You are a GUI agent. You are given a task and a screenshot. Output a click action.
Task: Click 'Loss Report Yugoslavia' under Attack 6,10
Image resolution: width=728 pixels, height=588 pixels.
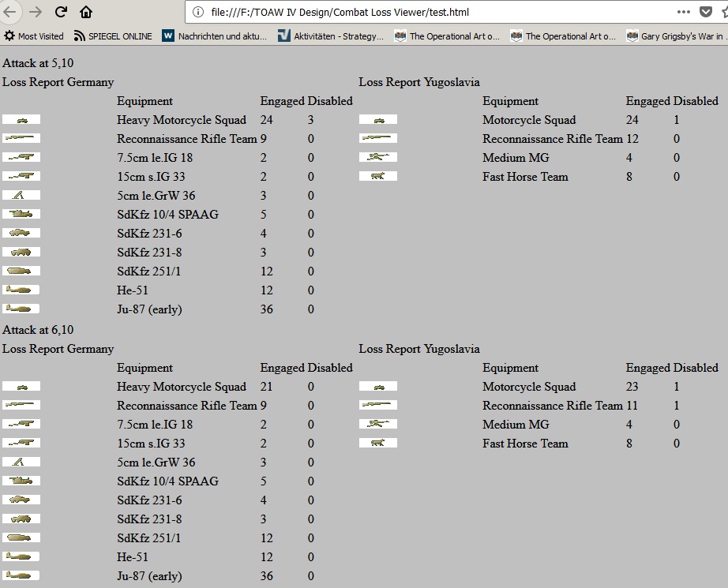pyautogui.click(x=419, y=349)
